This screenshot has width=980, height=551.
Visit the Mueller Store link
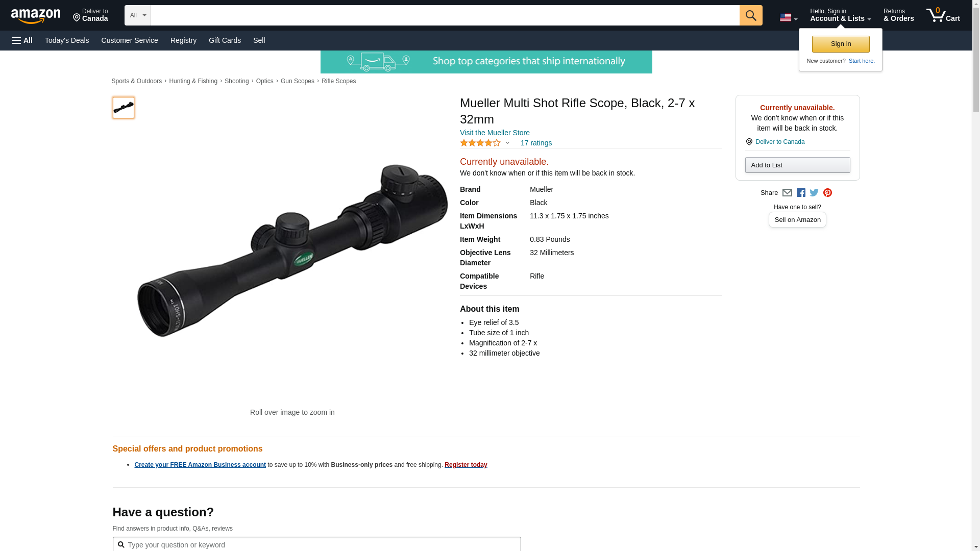coord(495,133)
